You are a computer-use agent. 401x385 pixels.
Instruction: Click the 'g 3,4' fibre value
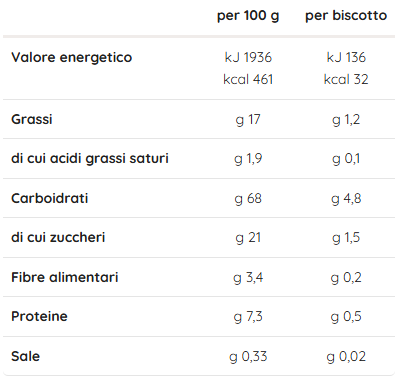coord(248,278)
